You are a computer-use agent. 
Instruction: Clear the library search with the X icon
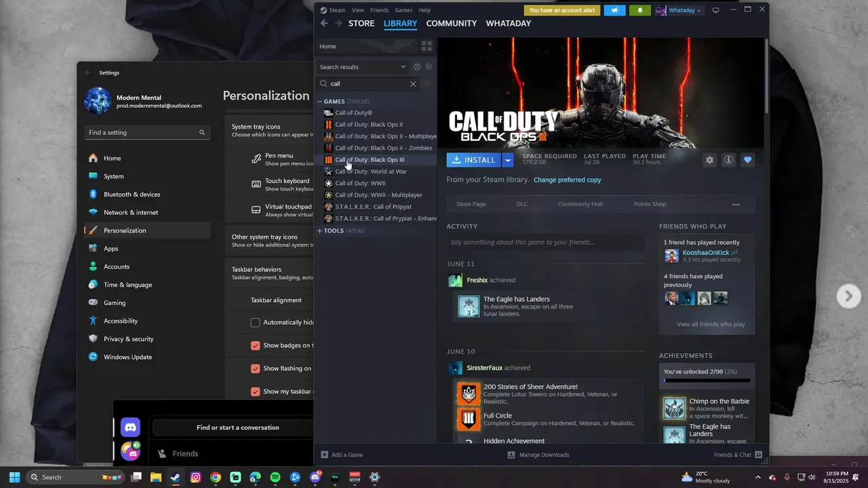point(413,84)
